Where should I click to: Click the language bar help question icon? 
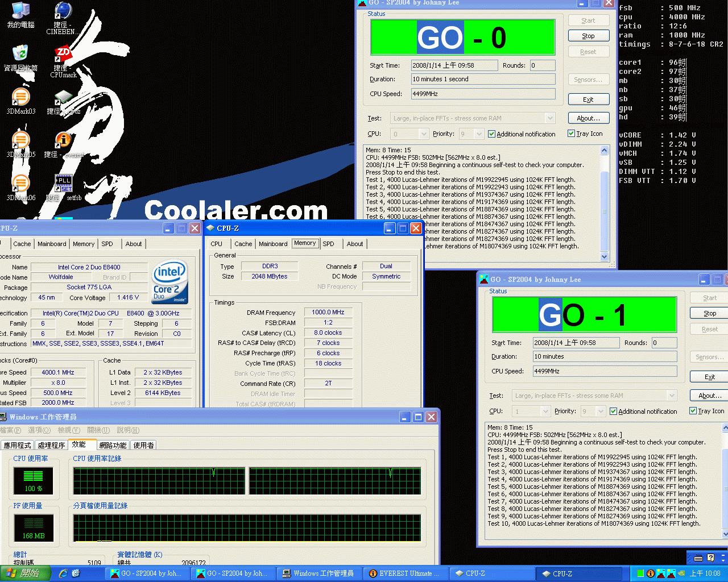(710, 558)
